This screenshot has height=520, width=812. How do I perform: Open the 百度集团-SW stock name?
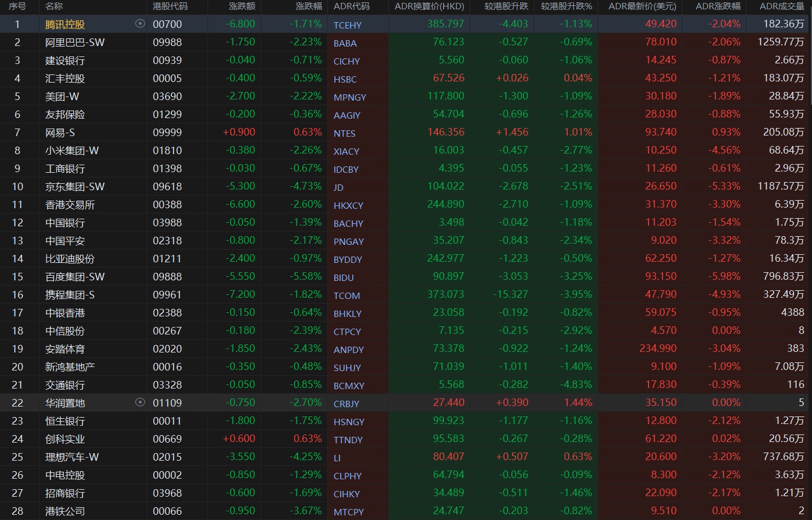coord(75,277)
